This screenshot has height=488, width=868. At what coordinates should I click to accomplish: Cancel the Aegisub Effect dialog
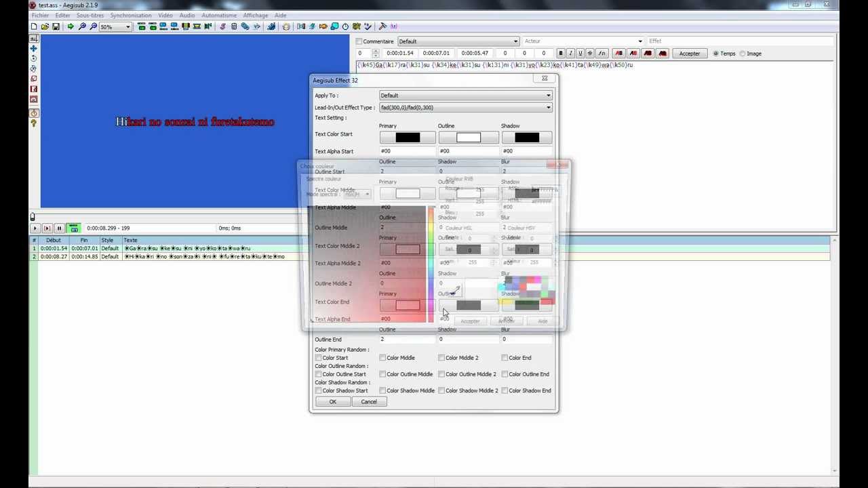click(369, 402)
